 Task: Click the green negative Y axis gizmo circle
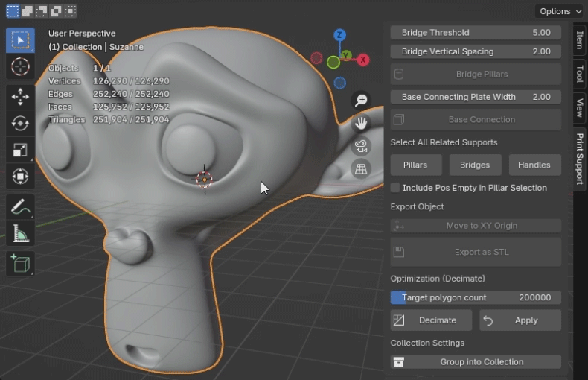click(333, 63)
